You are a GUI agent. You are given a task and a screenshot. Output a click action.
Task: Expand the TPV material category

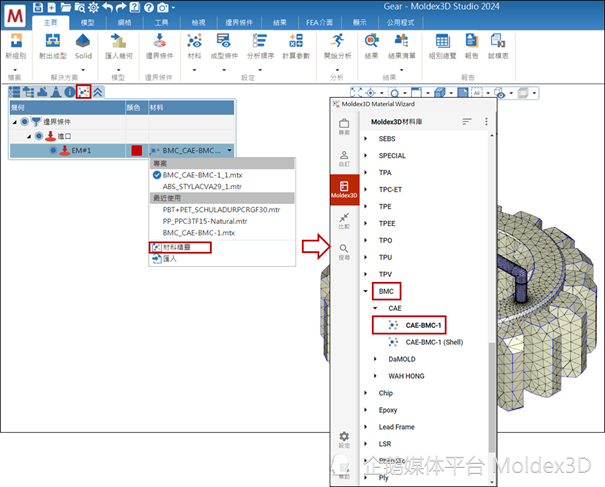pyautogui.click(x=365, y=274)
